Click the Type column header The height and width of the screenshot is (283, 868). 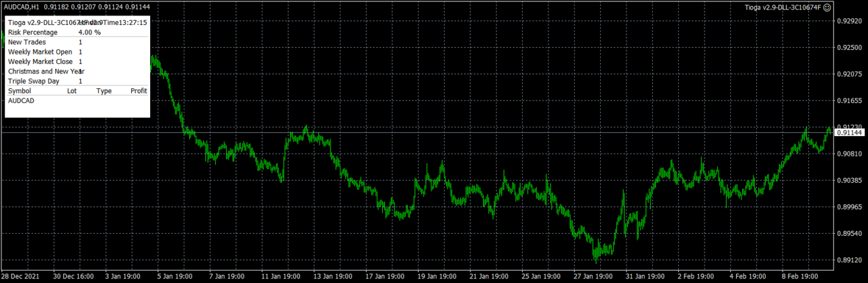pyautogui.click(x=104, y=91)
